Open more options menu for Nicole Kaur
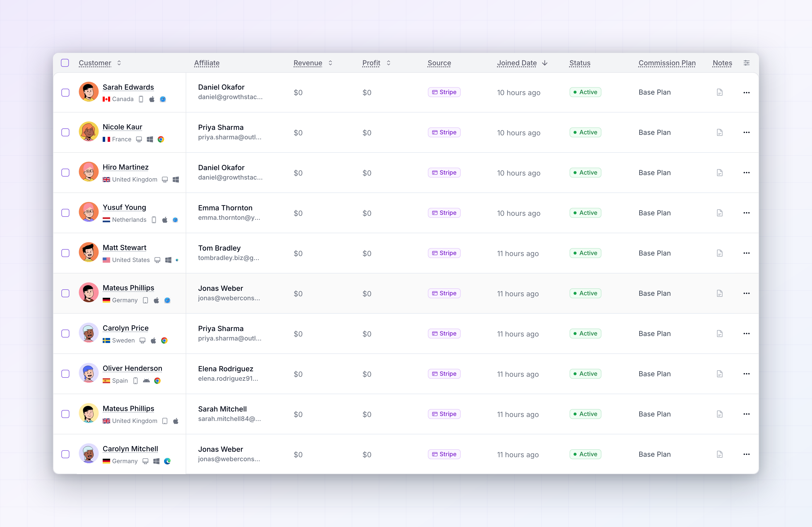This screenshot has width=812, height=527. click(746, 133)
